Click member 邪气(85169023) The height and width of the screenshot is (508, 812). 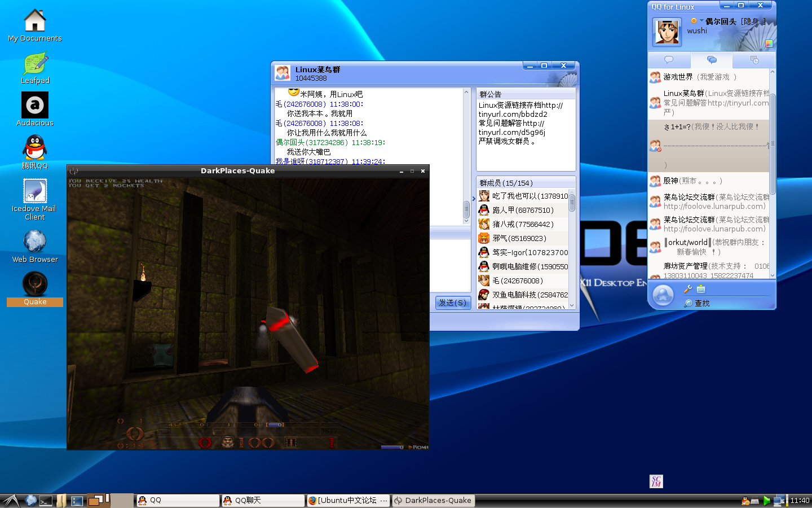pos(523,238)
